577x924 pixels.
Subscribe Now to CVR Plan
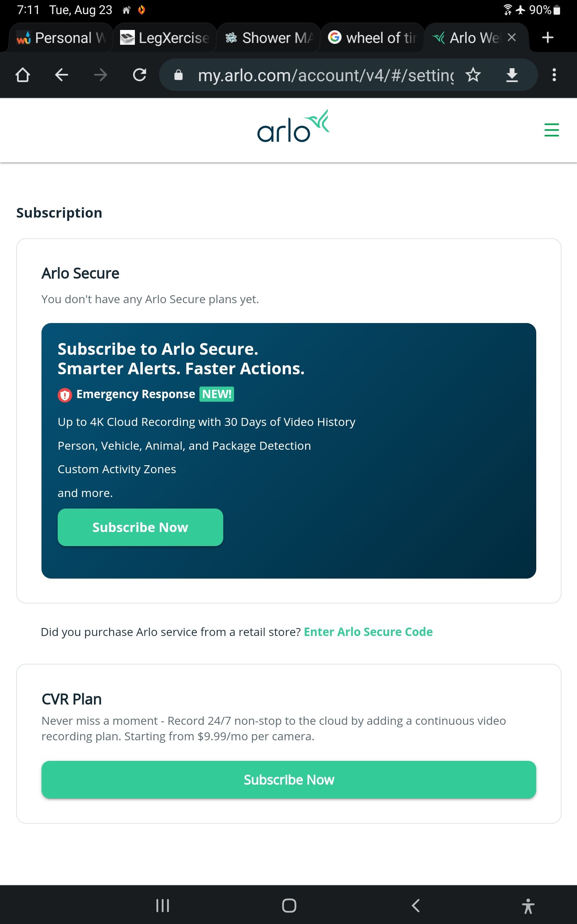point(289,780)
